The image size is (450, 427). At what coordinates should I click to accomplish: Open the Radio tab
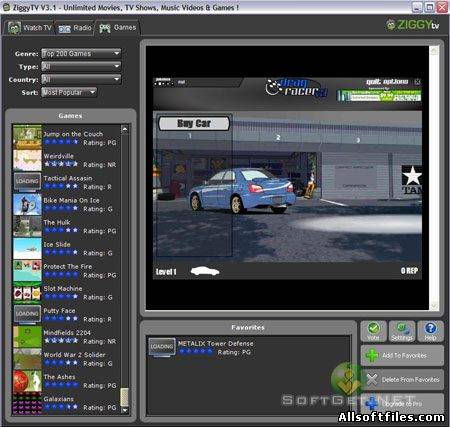(75, 28)
